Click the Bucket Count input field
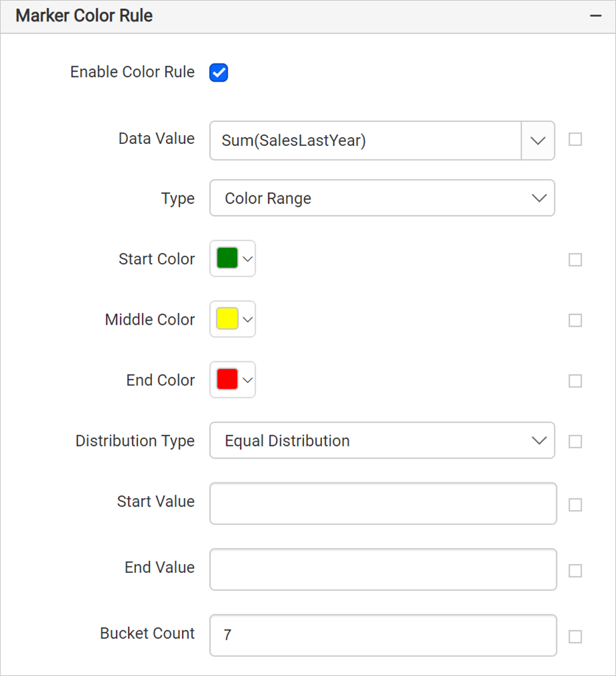 point(383,635)
